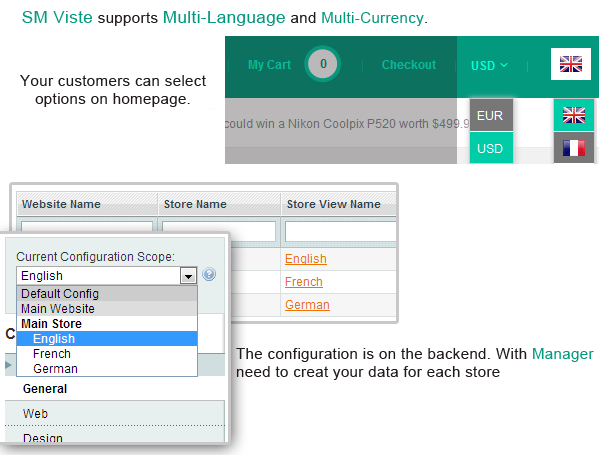Select the UK flag language option in dropdown

point(574,115)
